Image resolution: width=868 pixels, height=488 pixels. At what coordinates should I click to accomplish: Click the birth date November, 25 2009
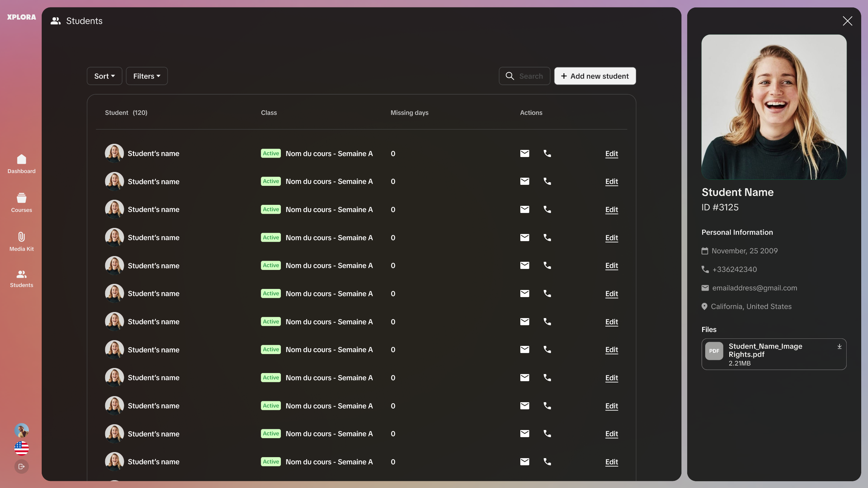coord(745,251)
